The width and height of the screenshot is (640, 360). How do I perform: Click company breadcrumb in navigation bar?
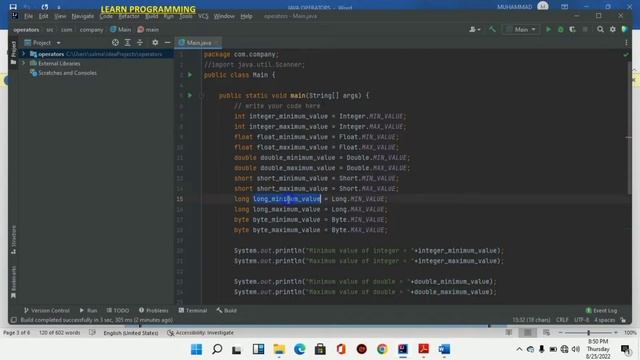point(91,30)
